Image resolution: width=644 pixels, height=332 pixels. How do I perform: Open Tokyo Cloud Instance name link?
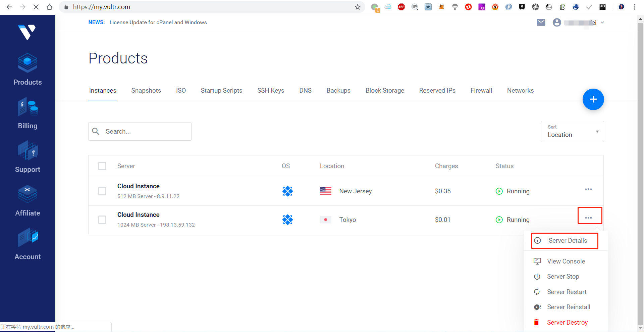coord(138,215)
